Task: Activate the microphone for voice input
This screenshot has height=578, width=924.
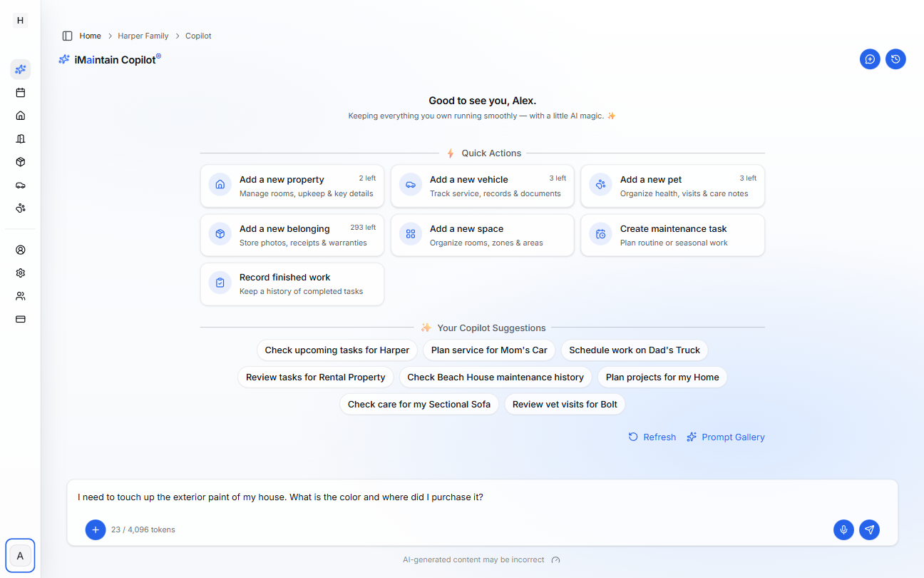Action: (x=843, y=529)
